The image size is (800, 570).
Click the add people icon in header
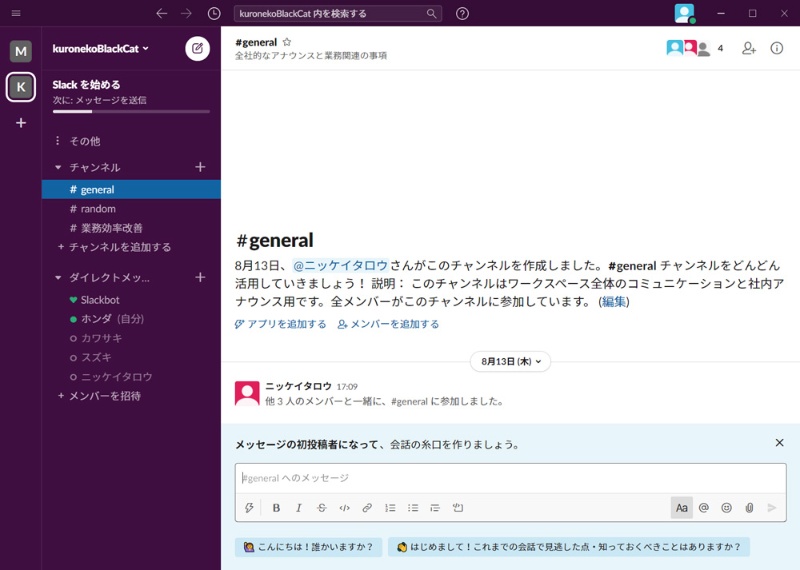(x=748, y=48)
